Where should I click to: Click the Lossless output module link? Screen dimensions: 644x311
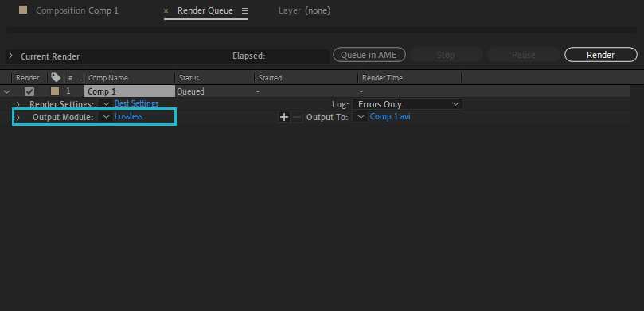point(128,116)
